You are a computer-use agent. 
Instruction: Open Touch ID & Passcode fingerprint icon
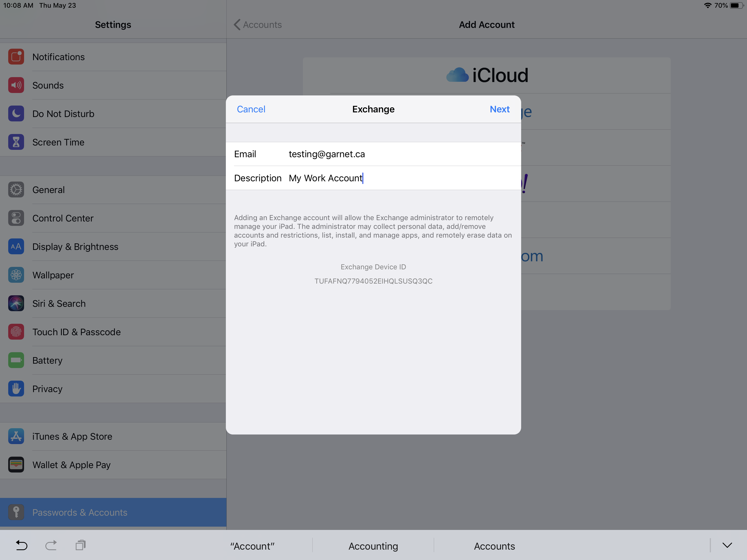16,332
